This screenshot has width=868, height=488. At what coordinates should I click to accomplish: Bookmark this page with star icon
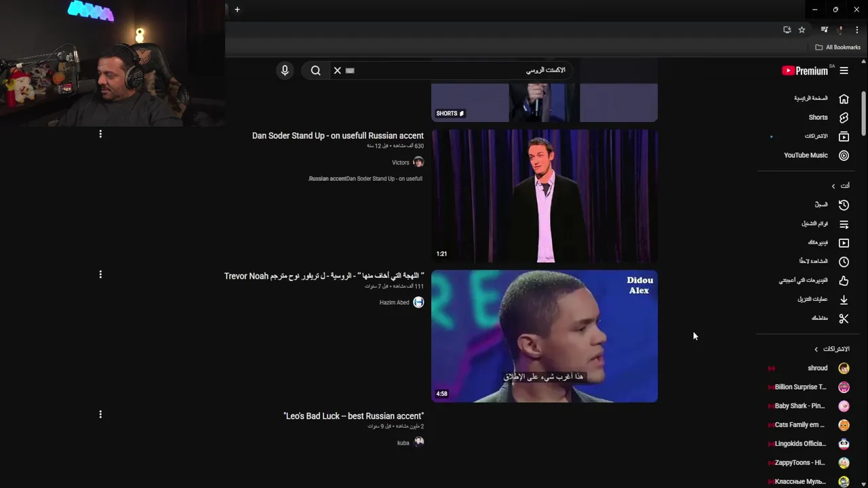(802, 30)
